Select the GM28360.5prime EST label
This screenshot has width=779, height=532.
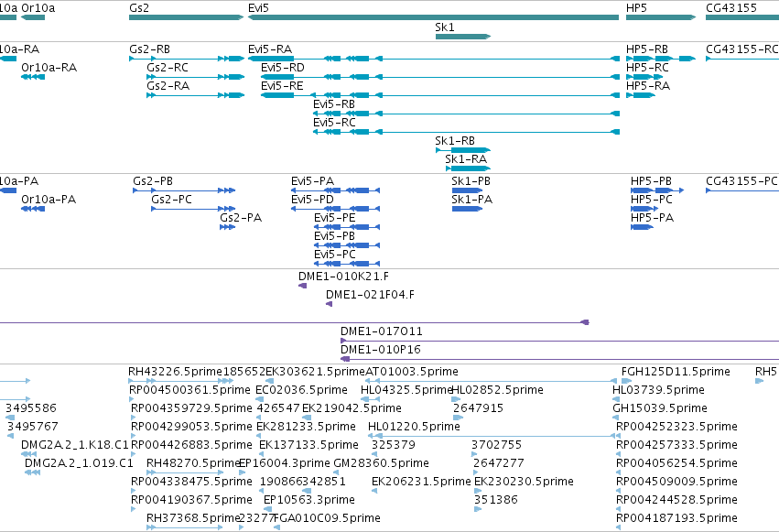(x=382, y=464)
